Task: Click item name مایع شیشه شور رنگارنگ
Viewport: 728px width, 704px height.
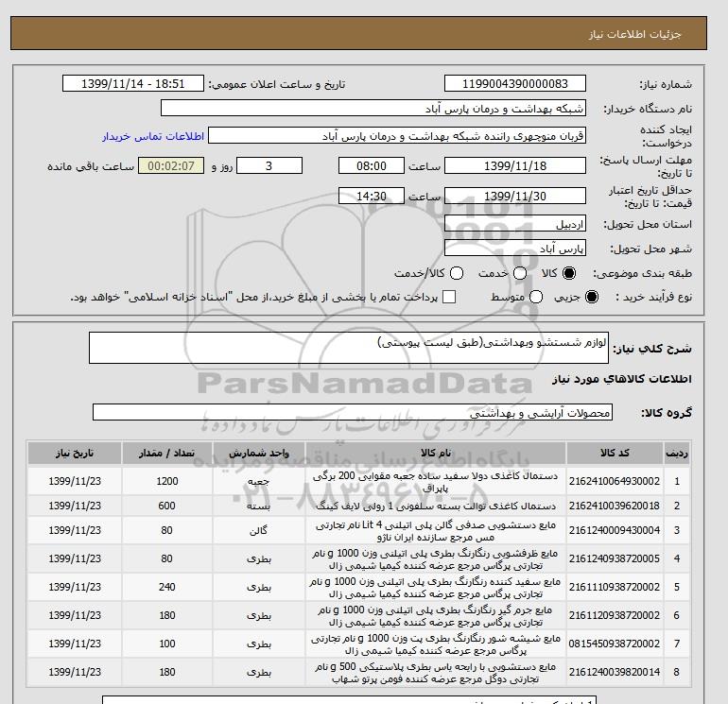Action: coord(436,644)
